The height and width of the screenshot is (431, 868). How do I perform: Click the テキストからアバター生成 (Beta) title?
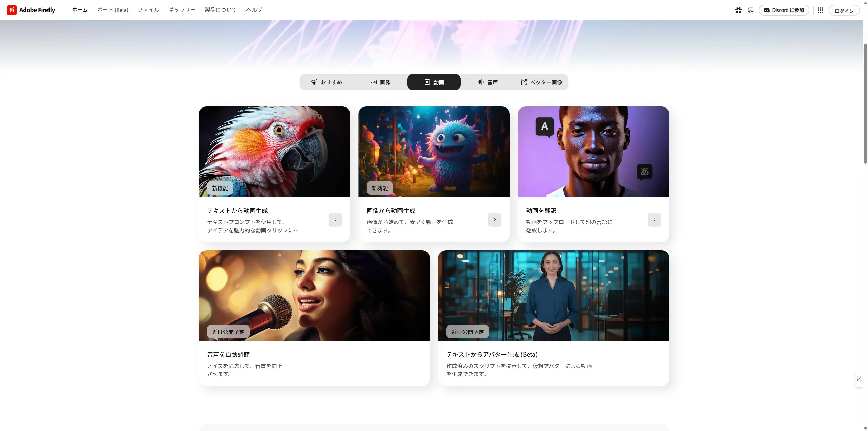(492, 354)
